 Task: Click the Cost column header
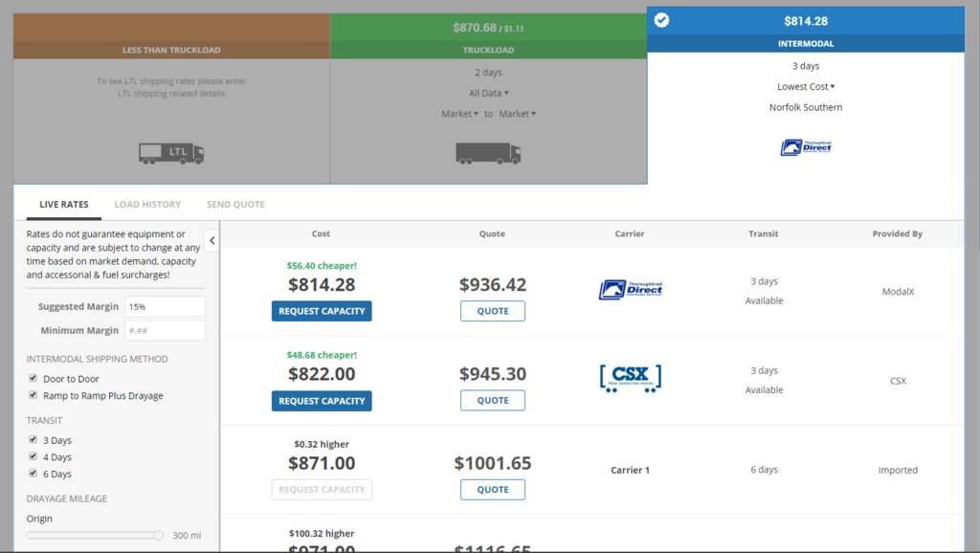(321, 233)
